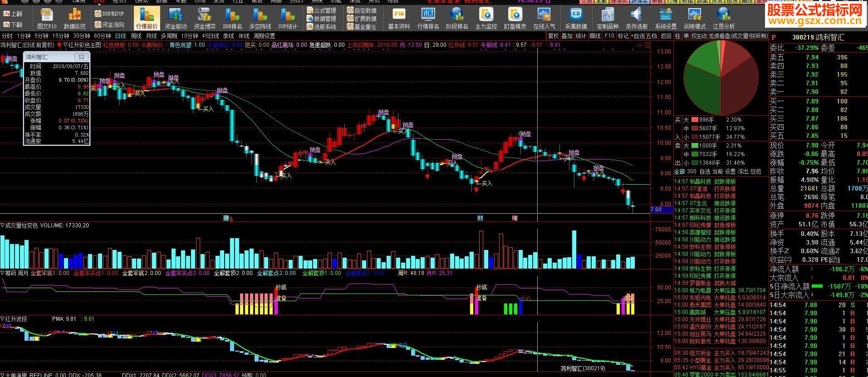Expand the 筹码 周月 indicator triangle

point(3,273)
